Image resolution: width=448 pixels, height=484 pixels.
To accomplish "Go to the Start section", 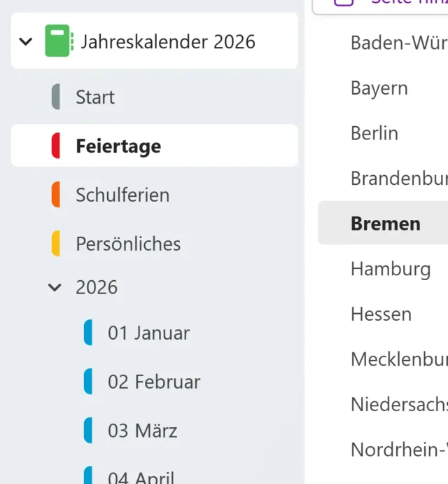I will [x=95, y=97].
